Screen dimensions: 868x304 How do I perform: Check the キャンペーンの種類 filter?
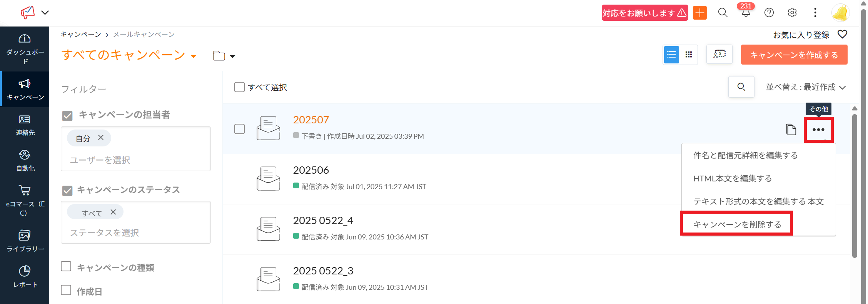point(66,266)
